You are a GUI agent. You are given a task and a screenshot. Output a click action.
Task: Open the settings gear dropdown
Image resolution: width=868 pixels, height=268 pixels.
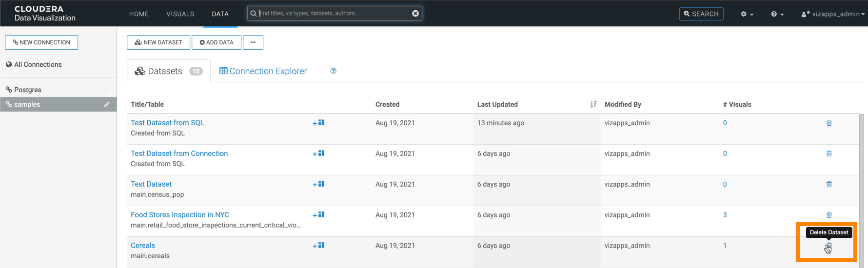[747, 14]
